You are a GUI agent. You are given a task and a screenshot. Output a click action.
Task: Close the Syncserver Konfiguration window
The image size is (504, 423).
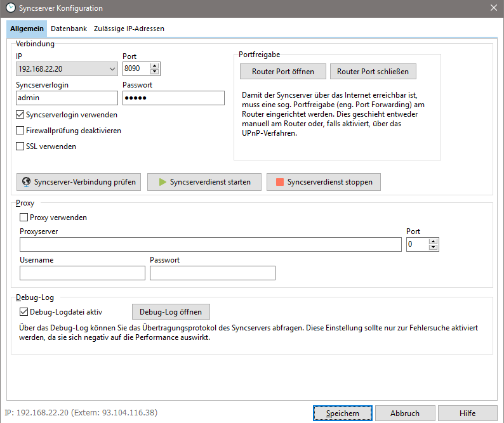[494, 8]
